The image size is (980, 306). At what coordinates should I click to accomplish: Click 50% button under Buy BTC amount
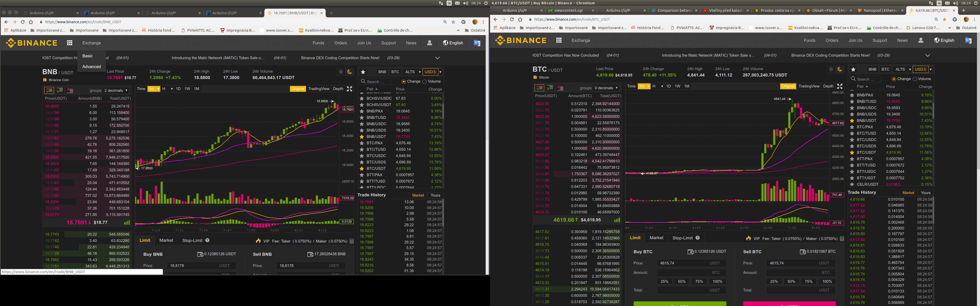681,282
